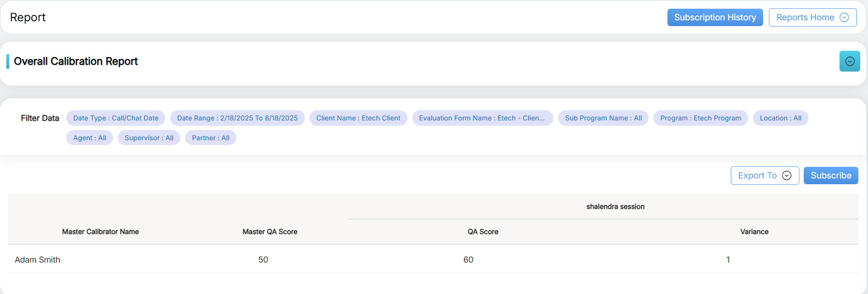The image size is (868, 294).
Task: Click the Subscribe button
Action: coord(830,176)
